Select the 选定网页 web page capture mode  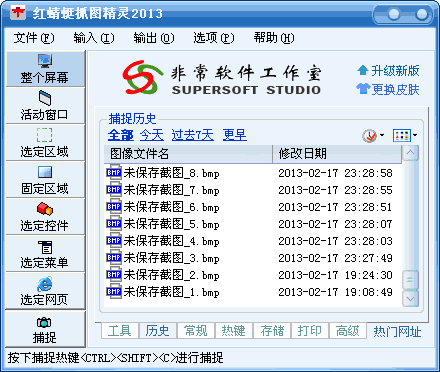[x=45, y=291]
